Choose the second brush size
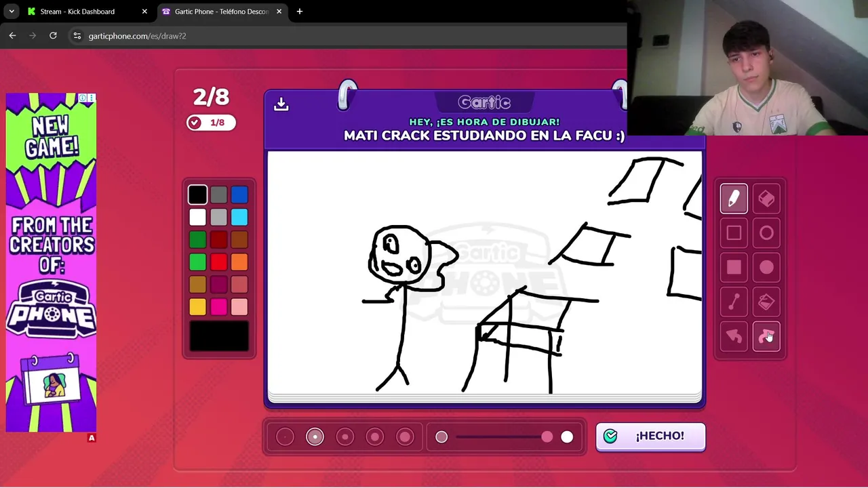 (315, 437)
